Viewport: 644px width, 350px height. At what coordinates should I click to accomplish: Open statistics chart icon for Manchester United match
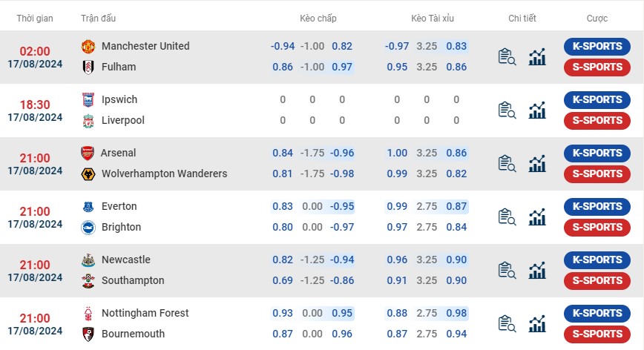click(x=537, y=57)
